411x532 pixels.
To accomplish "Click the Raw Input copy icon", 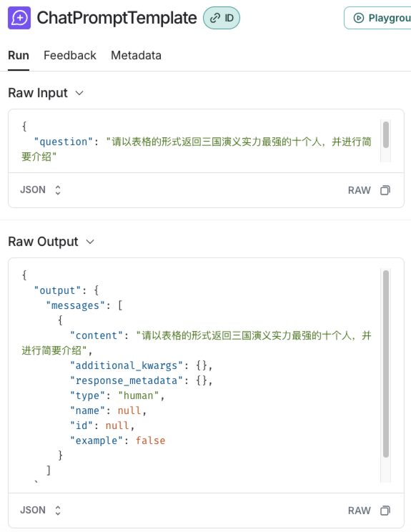I will (385, 190).
